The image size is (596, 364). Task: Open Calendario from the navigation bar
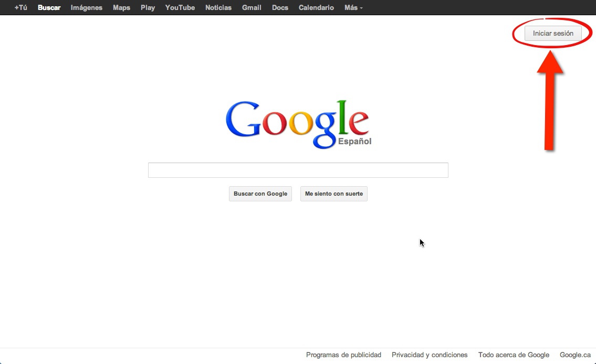[x=316, y=8]
